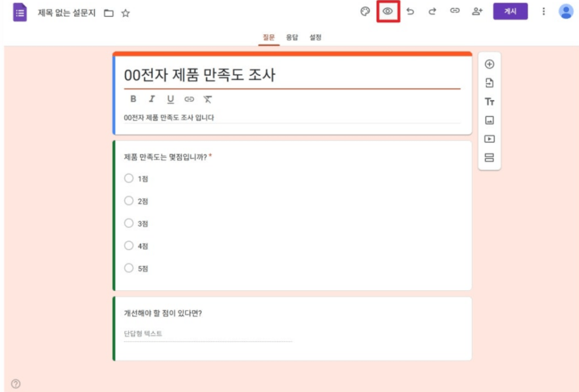The height and width of the screenshot is (392, 579).
Task: Choose 5점 for product satisfaction
Action: pyautogui.click(x=130, y=268)
